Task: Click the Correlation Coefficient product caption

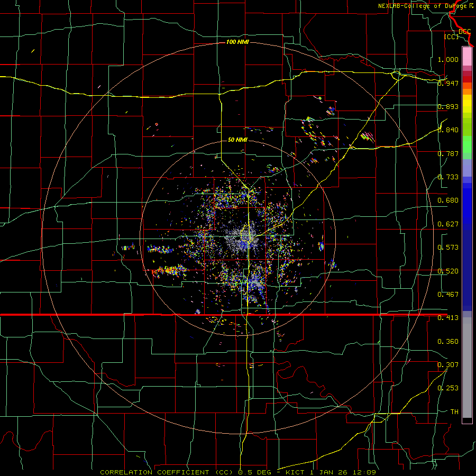Action: tap(237, 472)
